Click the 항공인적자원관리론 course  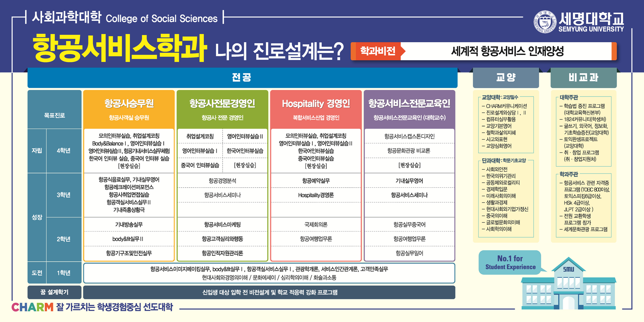[x=222, y=253]
